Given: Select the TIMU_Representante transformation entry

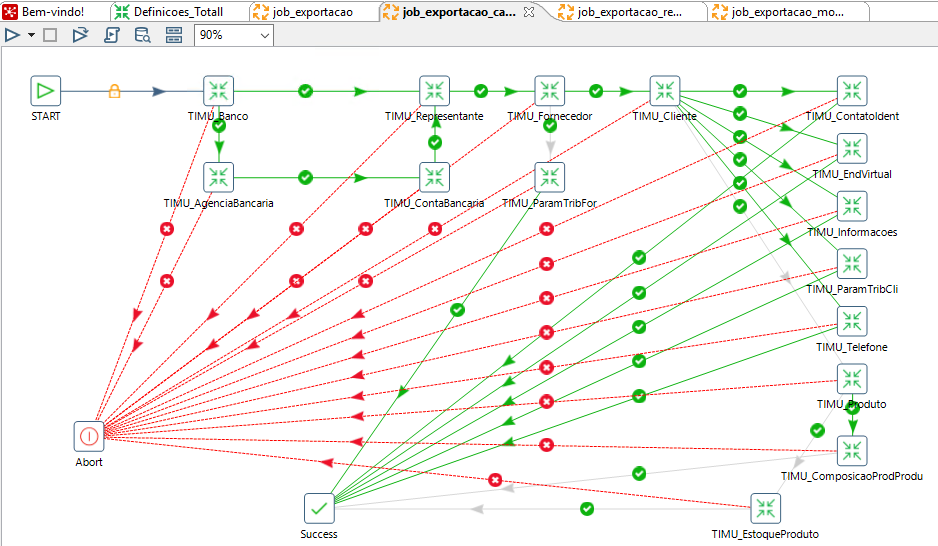Looking at the screenshot, I should [x=434, y=91].
